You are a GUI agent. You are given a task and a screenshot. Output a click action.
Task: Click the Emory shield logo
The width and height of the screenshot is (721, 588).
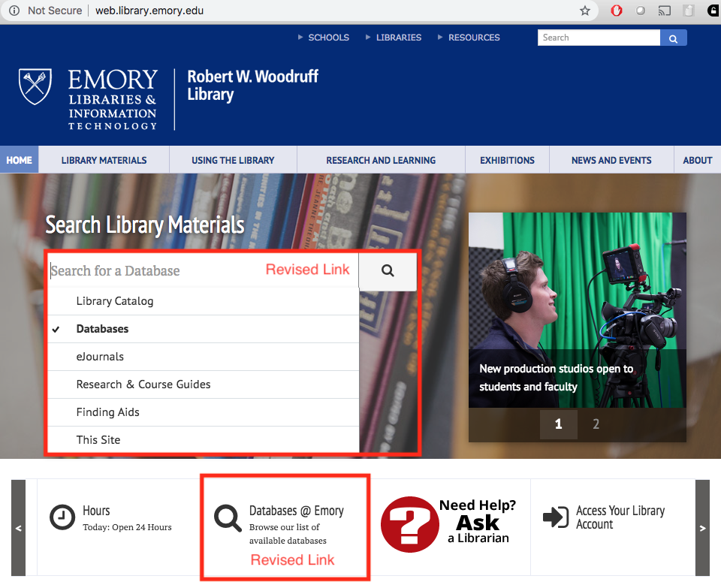pos(35,86)
